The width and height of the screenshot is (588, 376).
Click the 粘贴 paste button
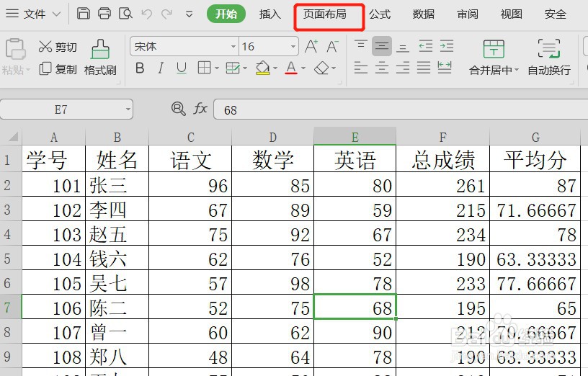[x=15, y=56]
